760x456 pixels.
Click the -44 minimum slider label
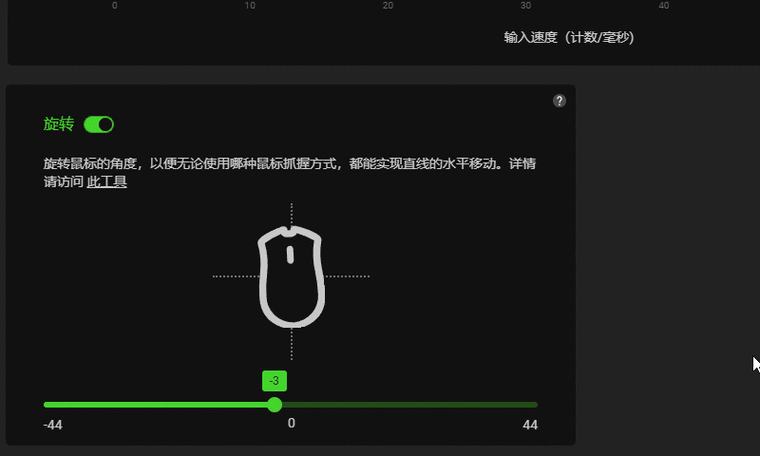coord(53,425)
